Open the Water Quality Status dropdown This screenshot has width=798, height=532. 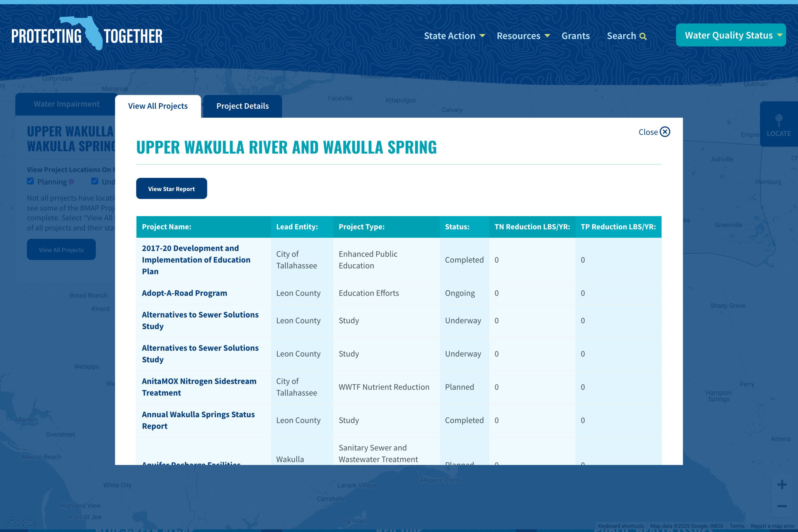[730, 35]
